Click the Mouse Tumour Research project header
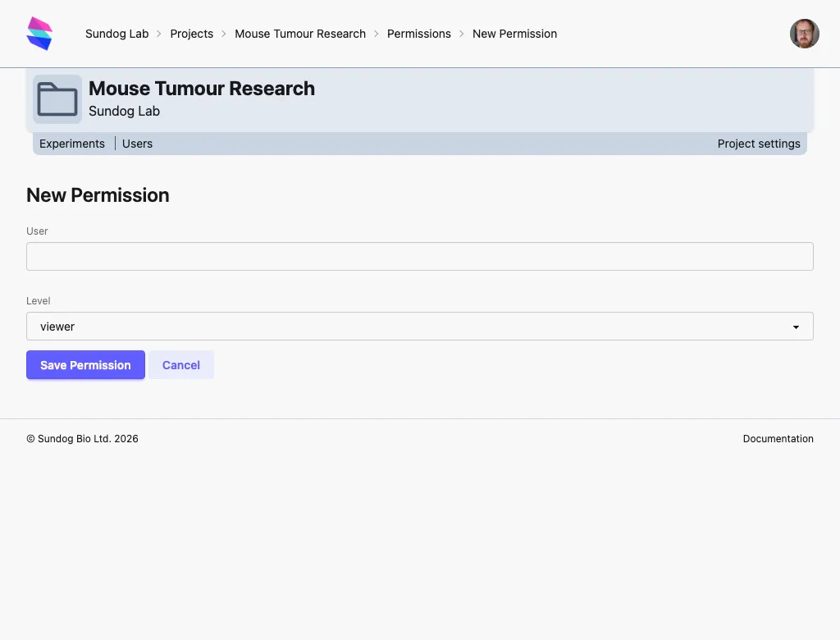 (x=202, y=89)
